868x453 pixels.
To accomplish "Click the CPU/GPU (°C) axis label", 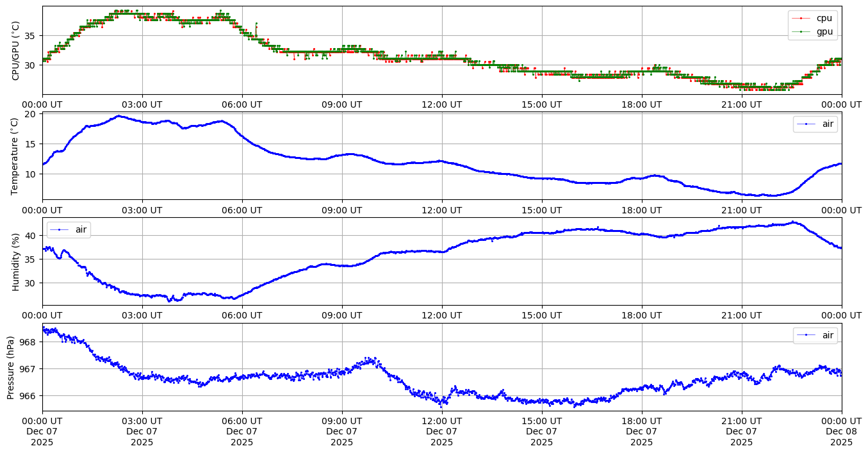I will (16, 50).
